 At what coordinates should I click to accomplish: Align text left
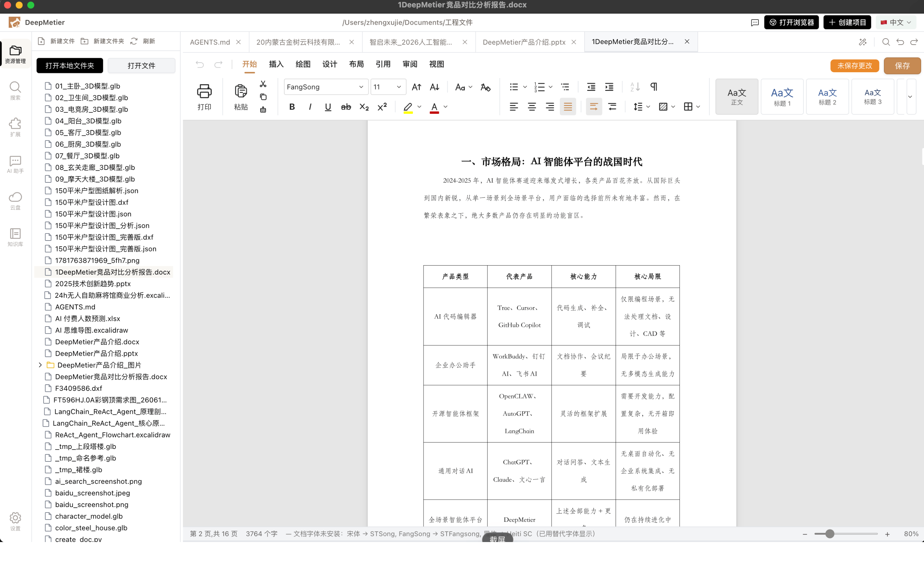click(514, 107)
